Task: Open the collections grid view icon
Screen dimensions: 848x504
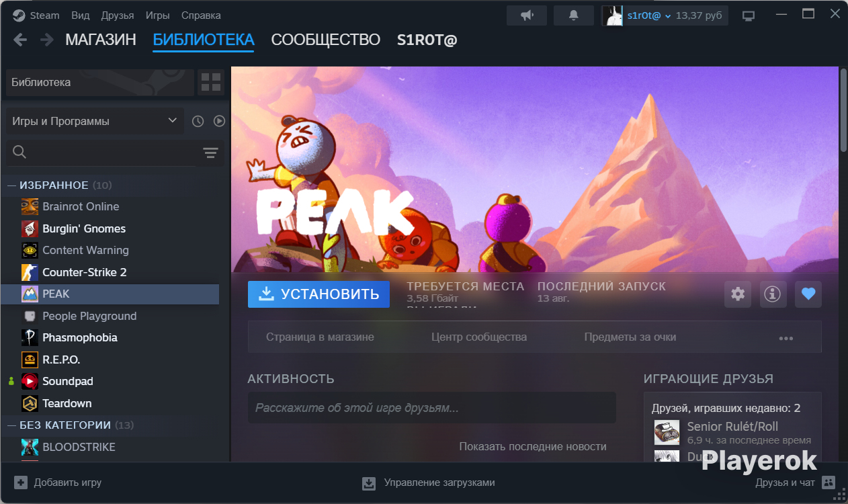Action: (x=211, y=83)
